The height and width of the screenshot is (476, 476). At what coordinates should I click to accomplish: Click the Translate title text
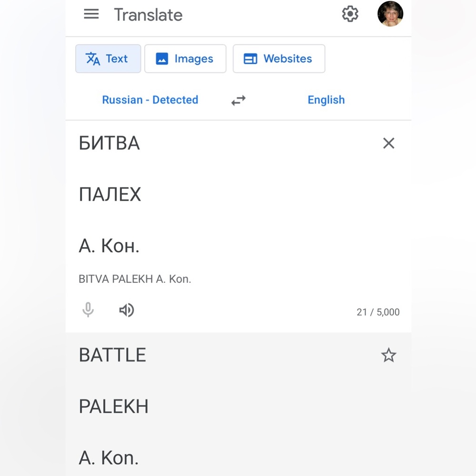point(148,15)
